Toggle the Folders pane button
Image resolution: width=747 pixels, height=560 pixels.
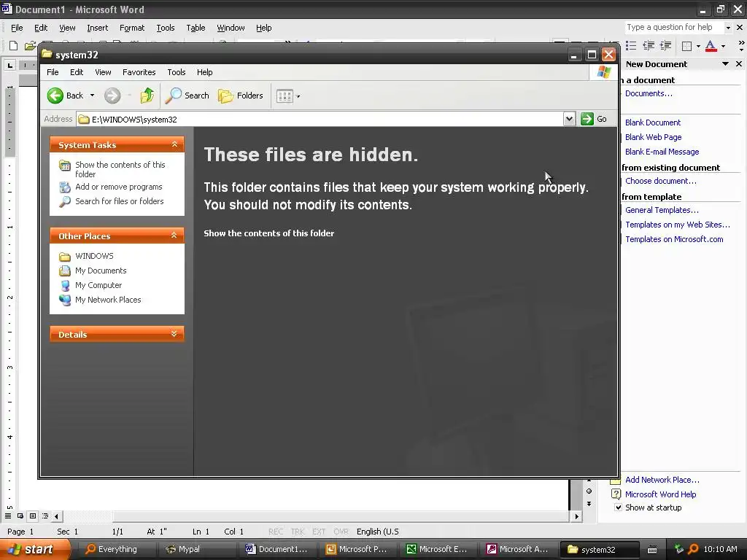[241, 96]
